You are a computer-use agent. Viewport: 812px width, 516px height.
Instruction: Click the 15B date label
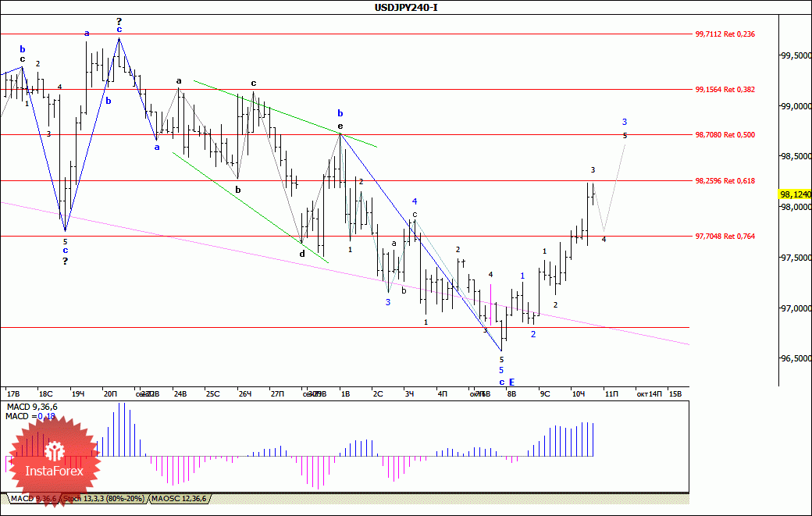coord(675,394)
